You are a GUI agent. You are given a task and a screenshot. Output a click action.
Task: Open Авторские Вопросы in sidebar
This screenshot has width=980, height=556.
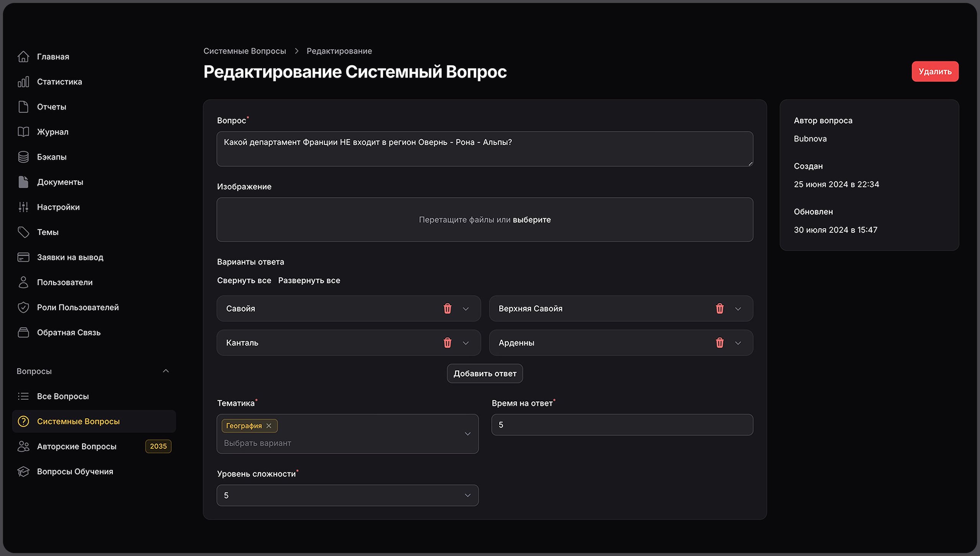pos(77,446)
